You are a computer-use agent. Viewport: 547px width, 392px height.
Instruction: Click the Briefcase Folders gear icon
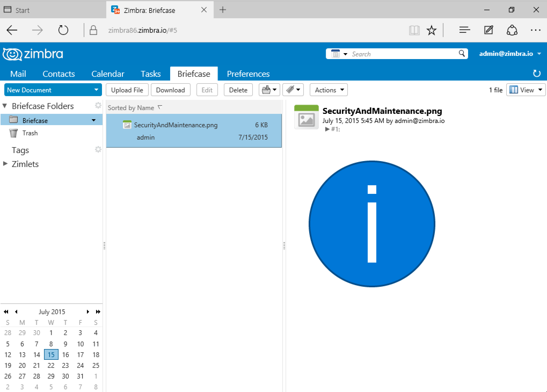98,106
